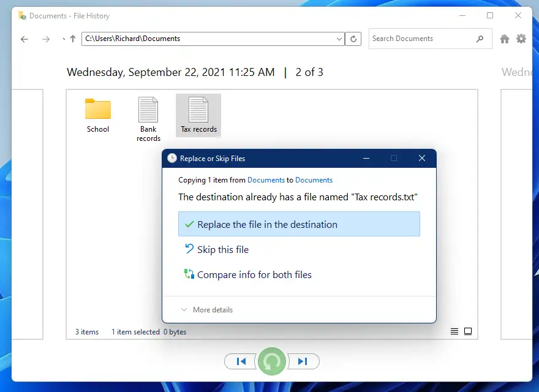Viewport: 539px width, 392px height.
Task: Open the source Documents link
Action: coord(266,180)
